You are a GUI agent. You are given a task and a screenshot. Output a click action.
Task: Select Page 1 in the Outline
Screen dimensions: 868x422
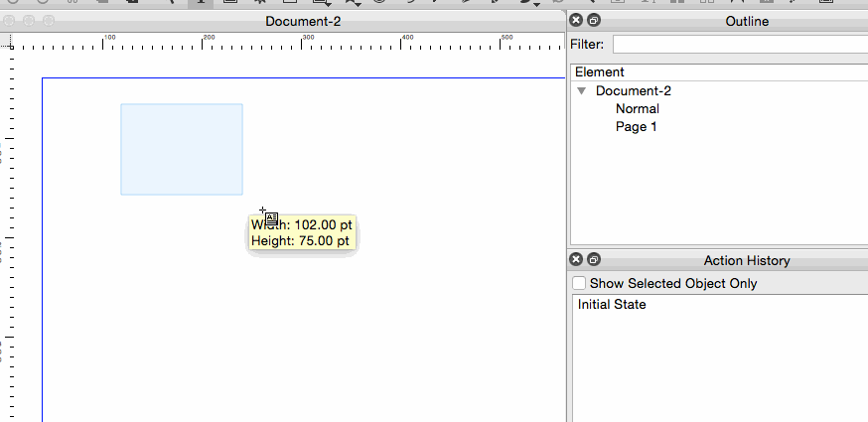(x=636, y=127)
